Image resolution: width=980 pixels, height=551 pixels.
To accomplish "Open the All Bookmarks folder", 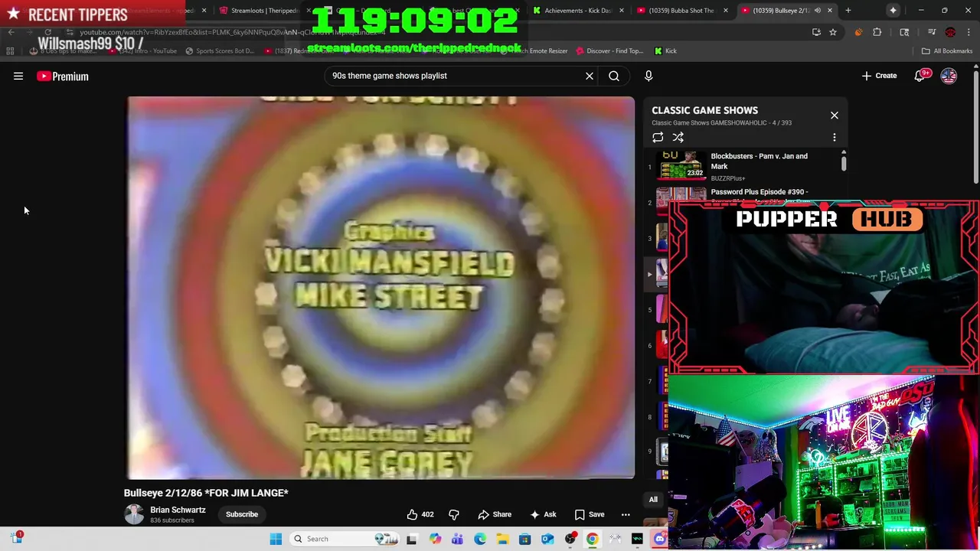I will click(x=947, y=51).
